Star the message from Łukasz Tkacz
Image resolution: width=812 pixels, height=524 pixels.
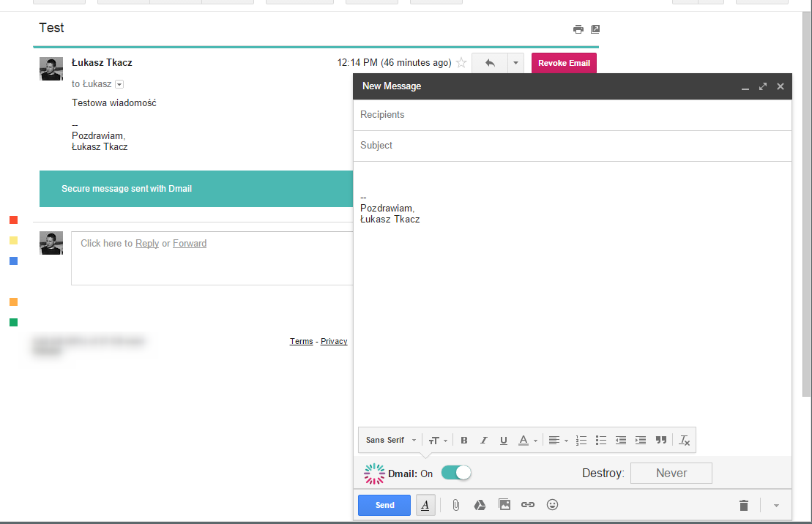[x=461, y=63]
